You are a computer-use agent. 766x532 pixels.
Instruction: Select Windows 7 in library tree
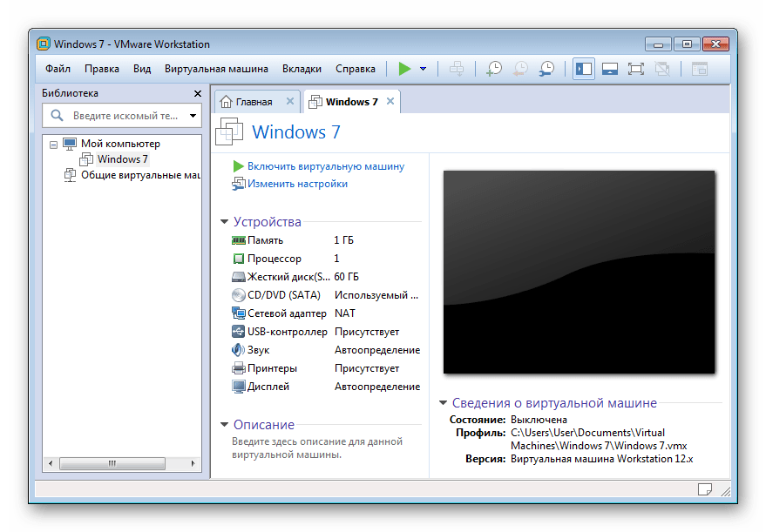(122, 159)
